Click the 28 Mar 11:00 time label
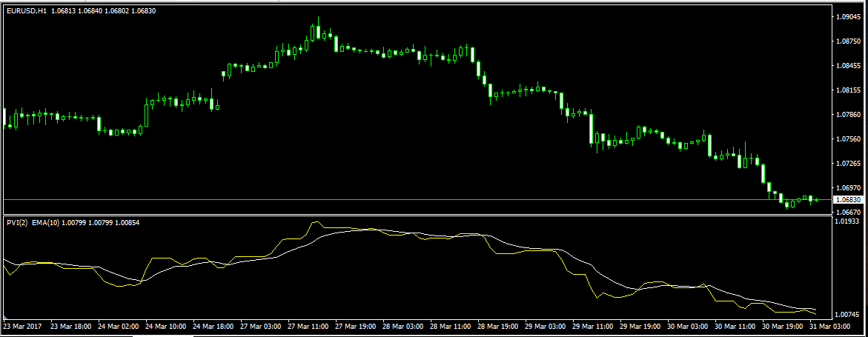The height and width of the screenshot is (337, 868). click(x=451, y=326)
